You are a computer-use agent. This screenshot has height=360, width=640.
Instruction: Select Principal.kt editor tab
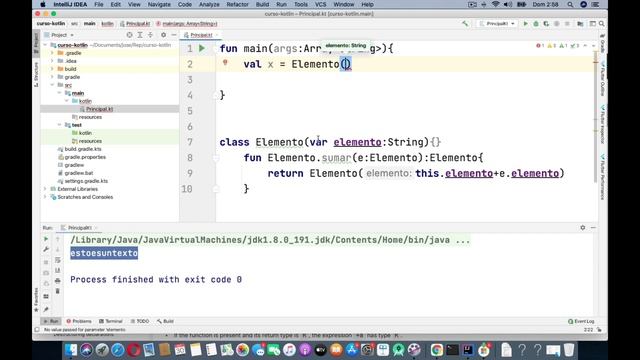(200, 35)
